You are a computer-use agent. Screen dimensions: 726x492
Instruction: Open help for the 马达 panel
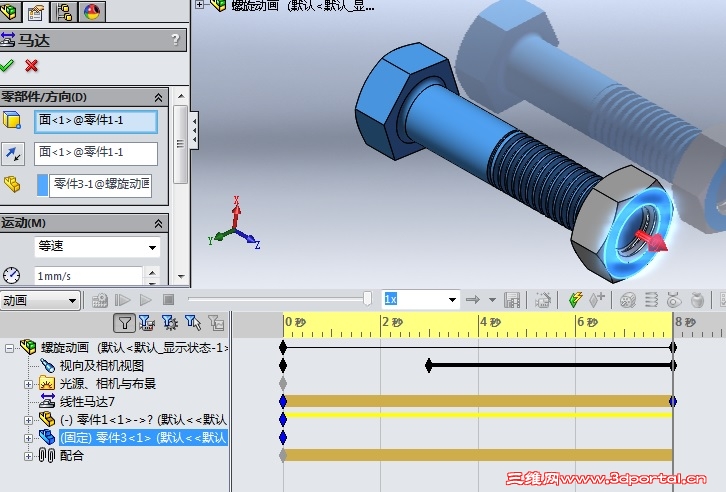tap(175, 40)
